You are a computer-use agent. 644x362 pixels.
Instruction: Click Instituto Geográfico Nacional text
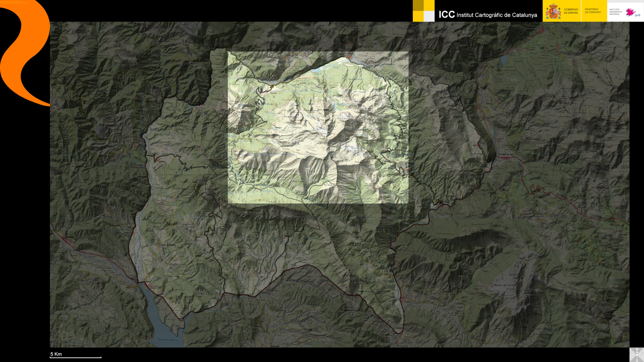point(615,12)
